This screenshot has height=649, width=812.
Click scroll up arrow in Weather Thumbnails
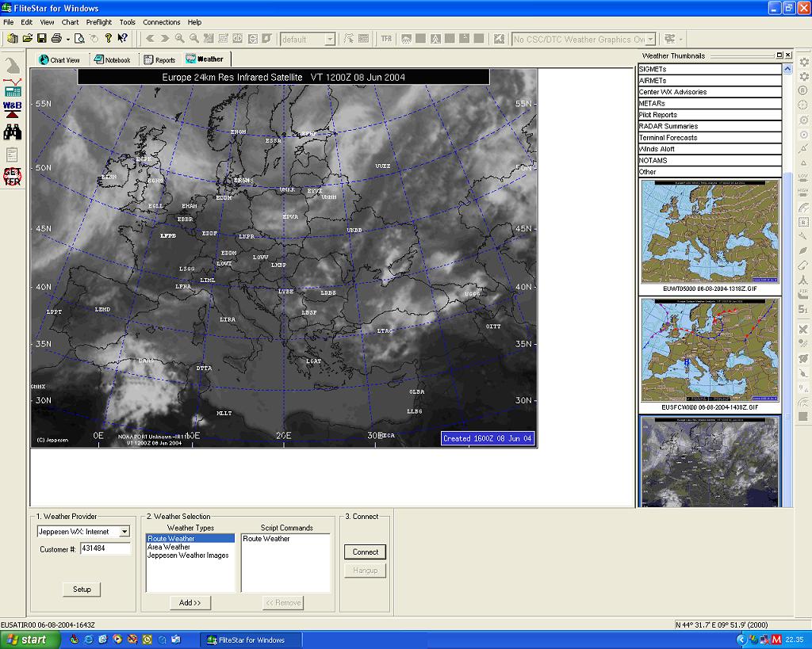click(x=787, y=69)
